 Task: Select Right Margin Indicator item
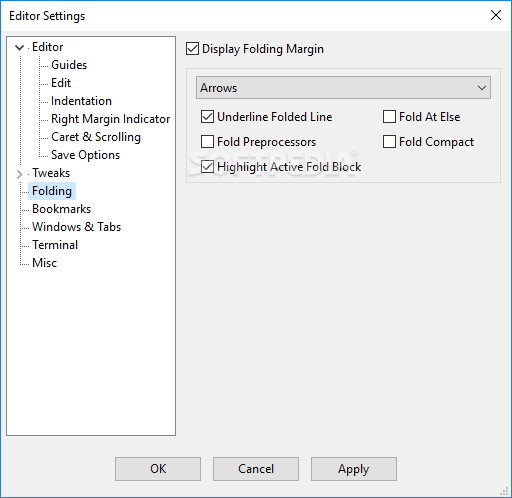click(110, 119)
